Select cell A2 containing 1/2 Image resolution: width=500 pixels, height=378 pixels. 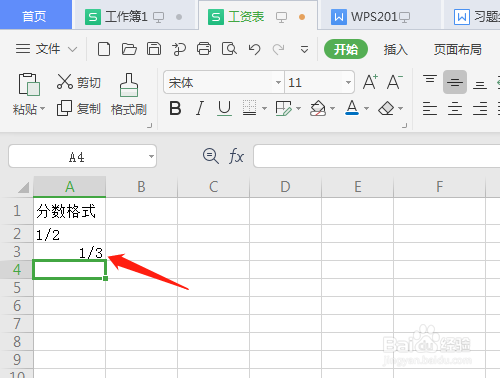tap(70, 234)
